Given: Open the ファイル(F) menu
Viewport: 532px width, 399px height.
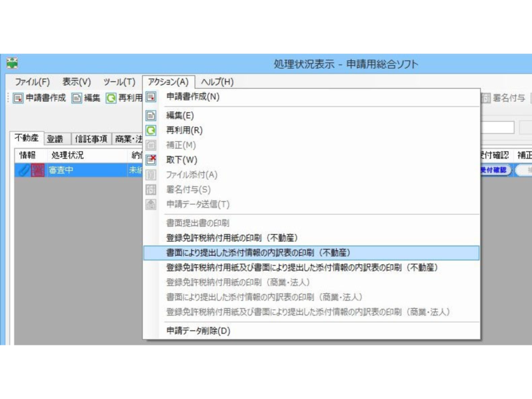Looking at the screenshot, I should point(33,82).
